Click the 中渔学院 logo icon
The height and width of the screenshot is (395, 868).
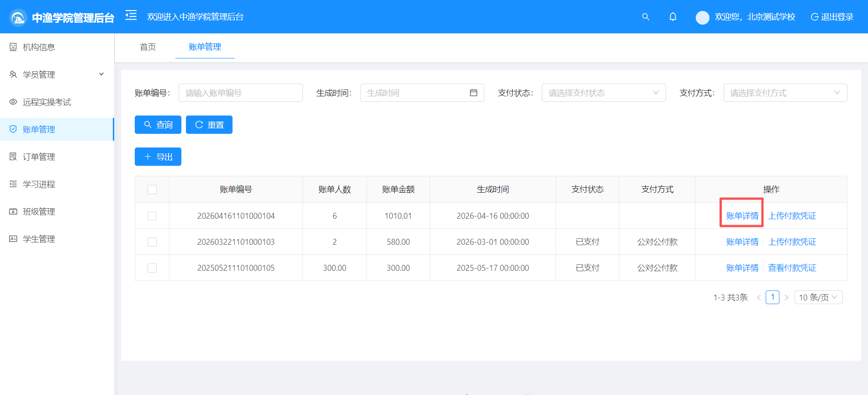[x=18, y=18]
